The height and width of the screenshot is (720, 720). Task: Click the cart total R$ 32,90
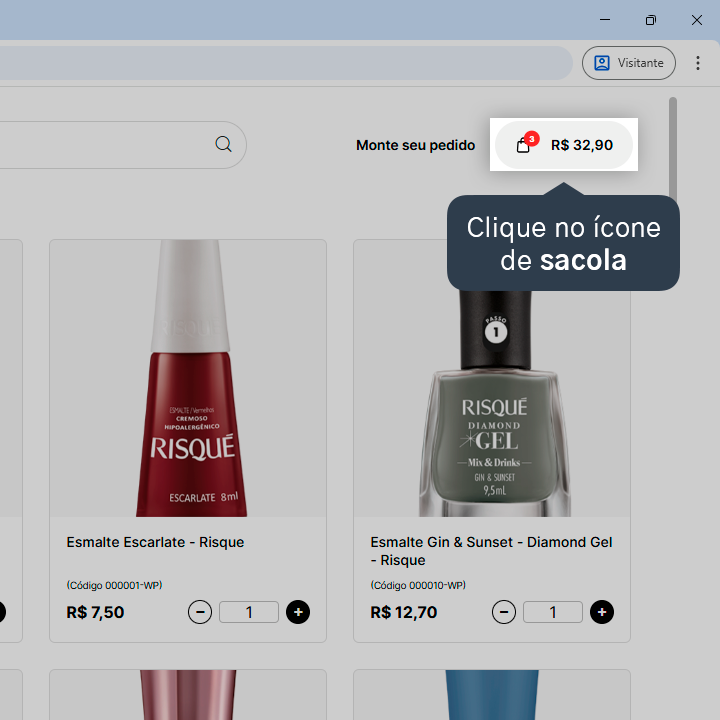pyautogui.click(x=582, y=145)
